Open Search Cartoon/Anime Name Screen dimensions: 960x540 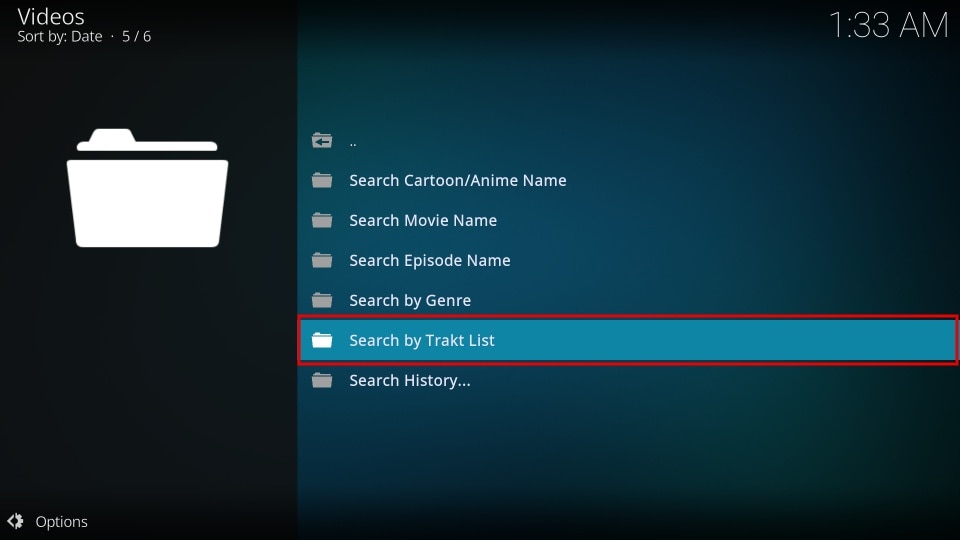click(628, 181)
